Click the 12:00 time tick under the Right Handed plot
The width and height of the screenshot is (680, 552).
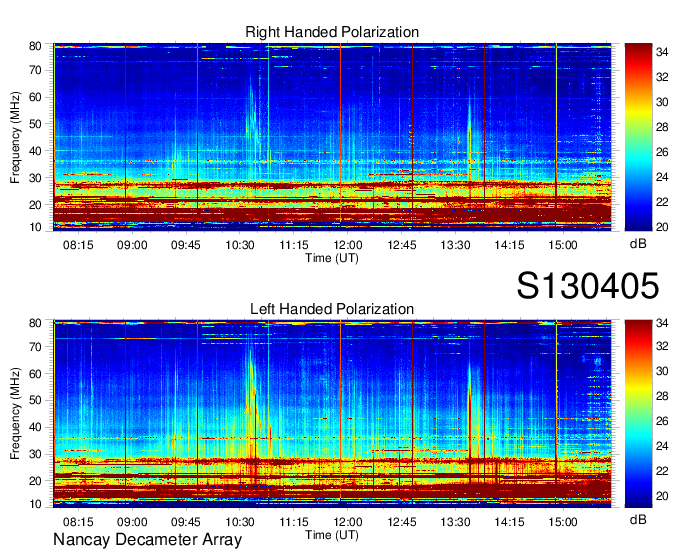[x=347, y=245]
